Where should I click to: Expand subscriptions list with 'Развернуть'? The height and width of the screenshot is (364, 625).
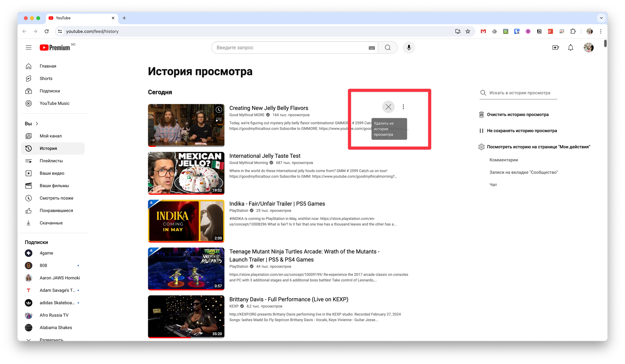pos(51,339)
